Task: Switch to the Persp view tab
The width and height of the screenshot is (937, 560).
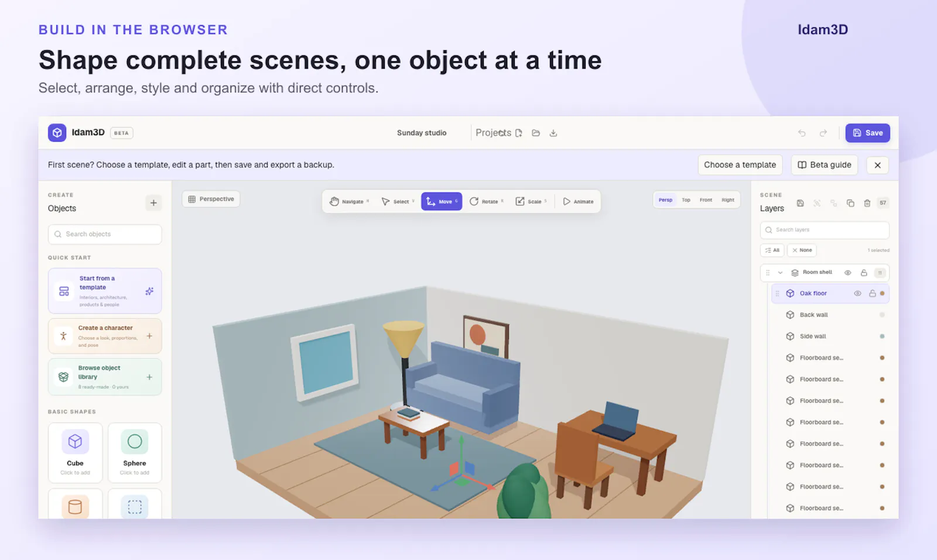Action: point(665,200)
